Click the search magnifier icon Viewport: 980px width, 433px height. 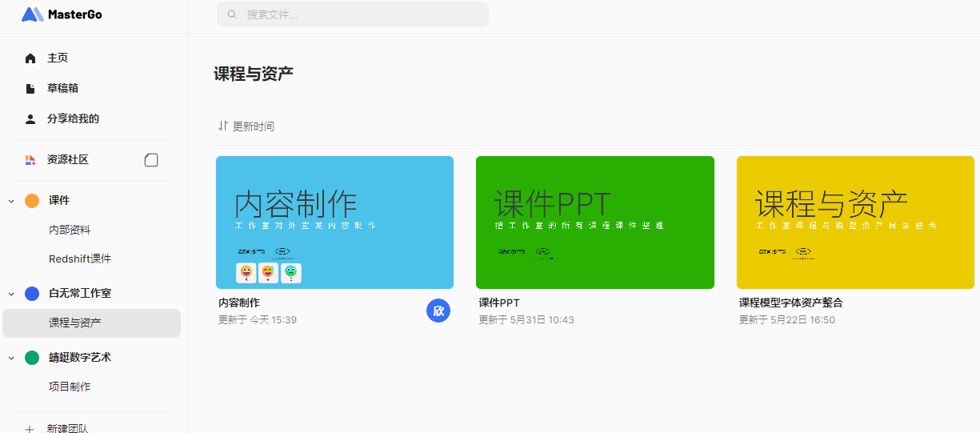click(232, 14)
